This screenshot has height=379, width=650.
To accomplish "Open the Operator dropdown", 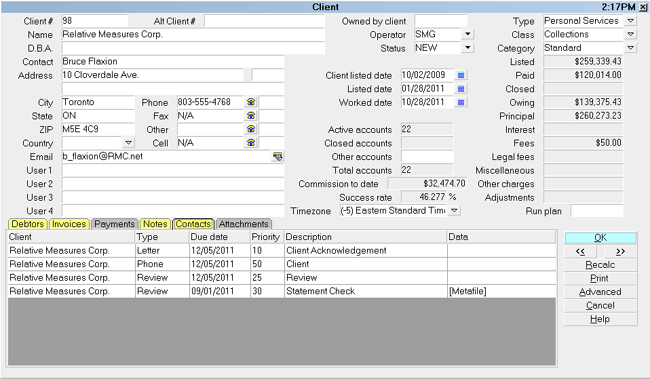I will coord(468,34).
